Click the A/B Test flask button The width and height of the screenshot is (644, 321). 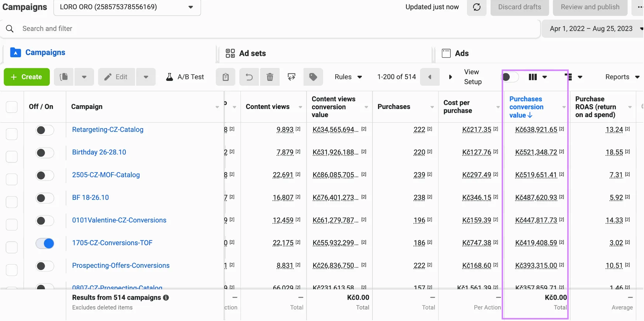(x=185, y=77)
